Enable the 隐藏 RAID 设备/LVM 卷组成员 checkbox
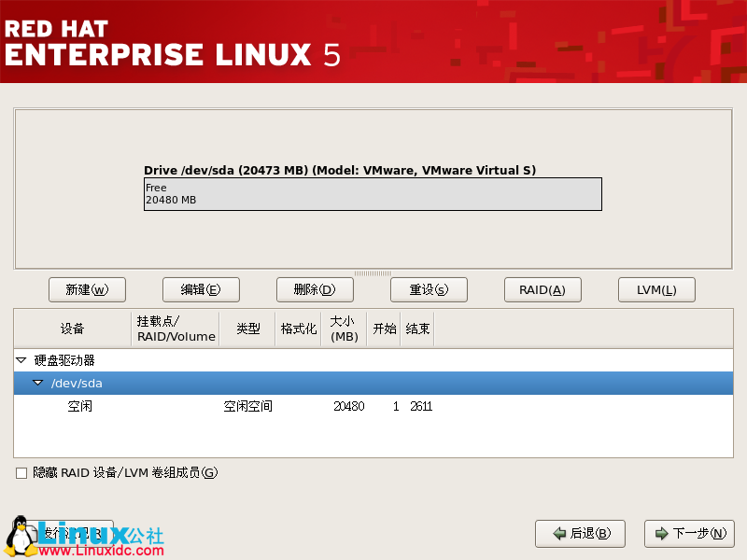The height and width of the screenshot is (560, 747). pos(21,473)
